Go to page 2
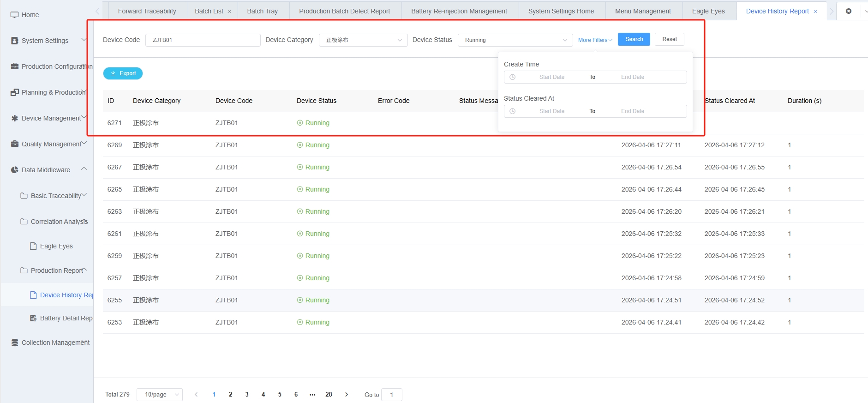The height and width of the screenshot is (403, 868). [230, 395]
